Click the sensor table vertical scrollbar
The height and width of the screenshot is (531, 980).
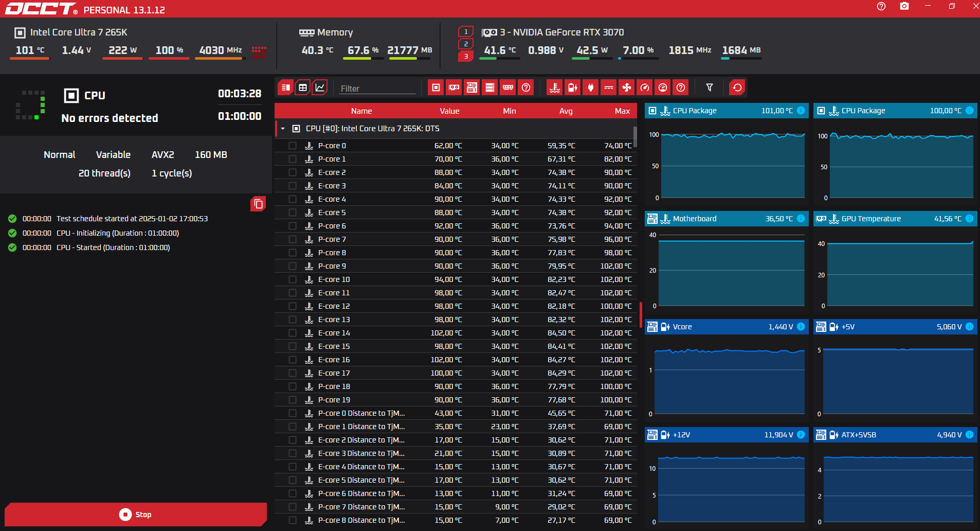(635, 136)
